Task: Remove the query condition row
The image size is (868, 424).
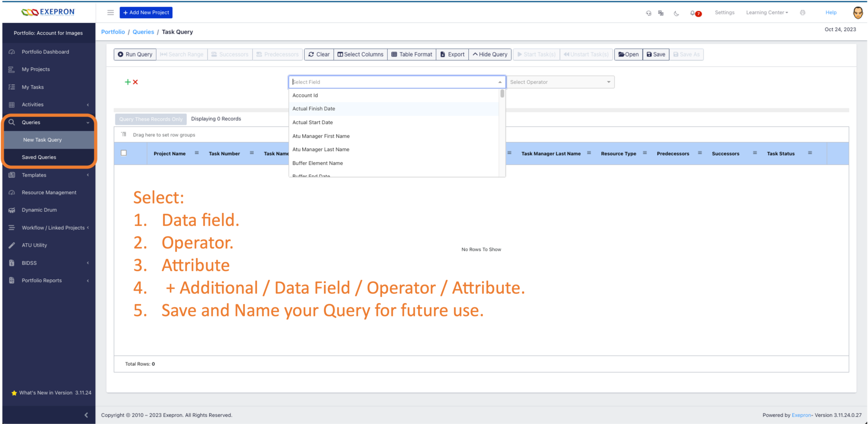Action: click(135, 82)
